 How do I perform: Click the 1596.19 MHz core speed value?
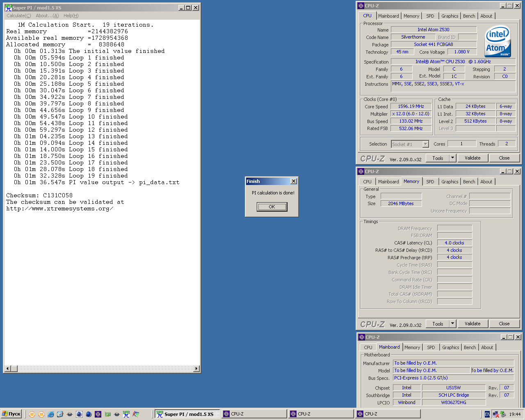(x=411, y=106)
